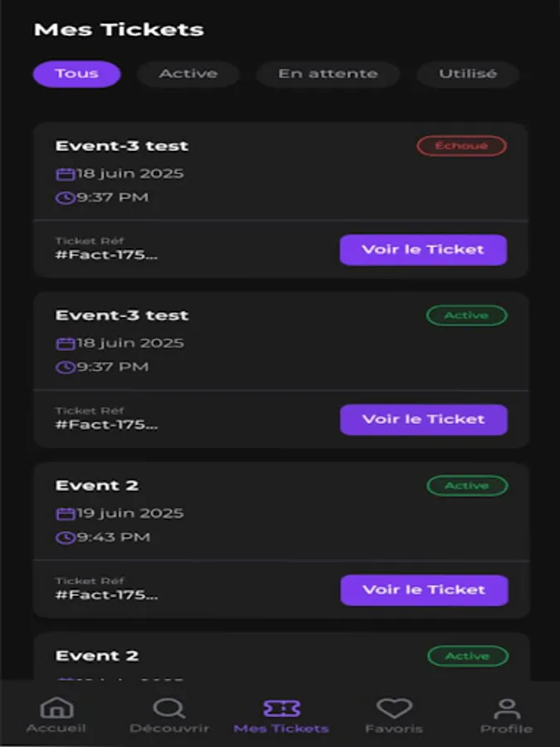The height and width of the screenshot is (747, 560).
Task: Click clock icon beside 9:43 PM
Action: click(x=65, y=538)
